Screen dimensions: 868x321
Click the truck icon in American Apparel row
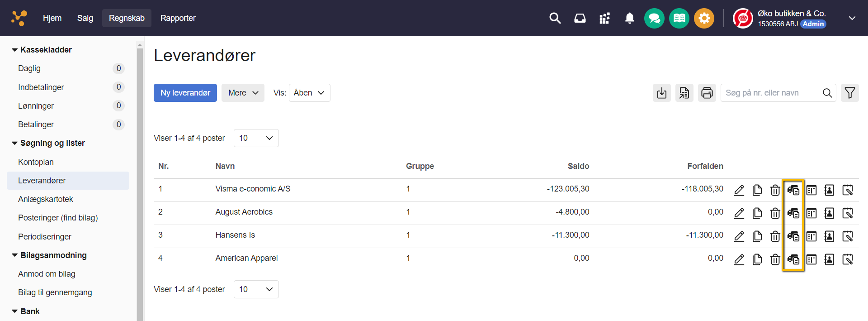point(793,259)
